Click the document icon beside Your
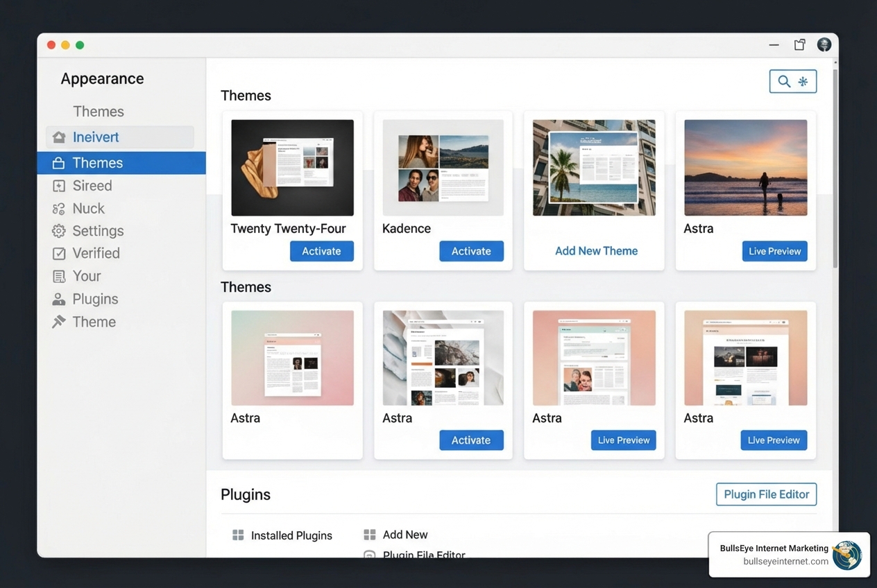Screen dimensions: 877x588 tap(59, 277)
